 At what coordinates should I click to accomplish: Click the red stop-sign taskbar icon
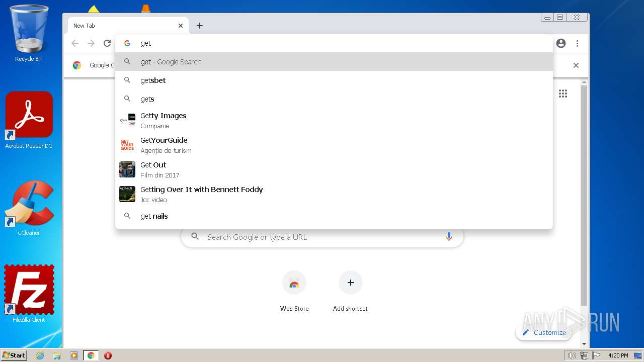108,355
